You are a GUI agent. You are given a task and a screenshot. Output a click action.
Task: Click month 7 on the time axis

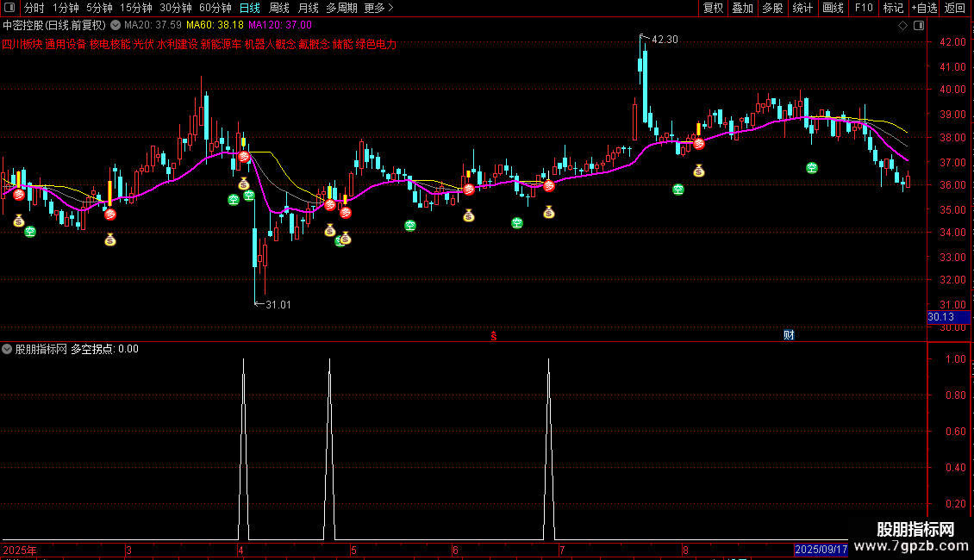561,550
